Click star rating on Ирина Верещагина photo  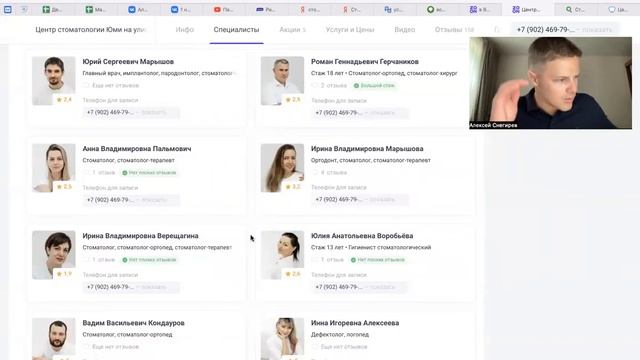[x=64, y=274]
